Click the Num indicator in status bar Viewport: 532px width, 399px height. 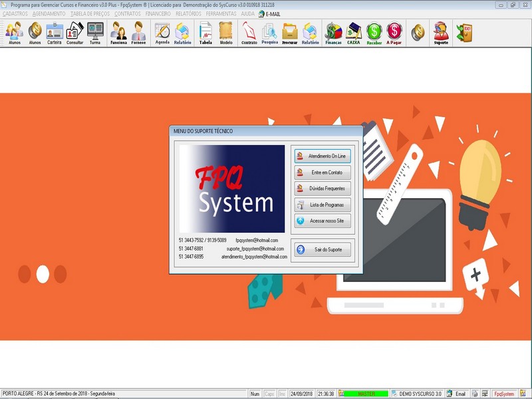[x=255, y=394]
